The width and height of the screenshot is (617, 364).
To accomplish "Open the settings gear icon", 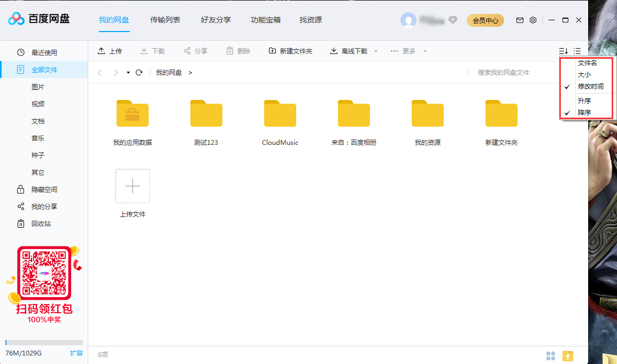I will pos(533,20).
